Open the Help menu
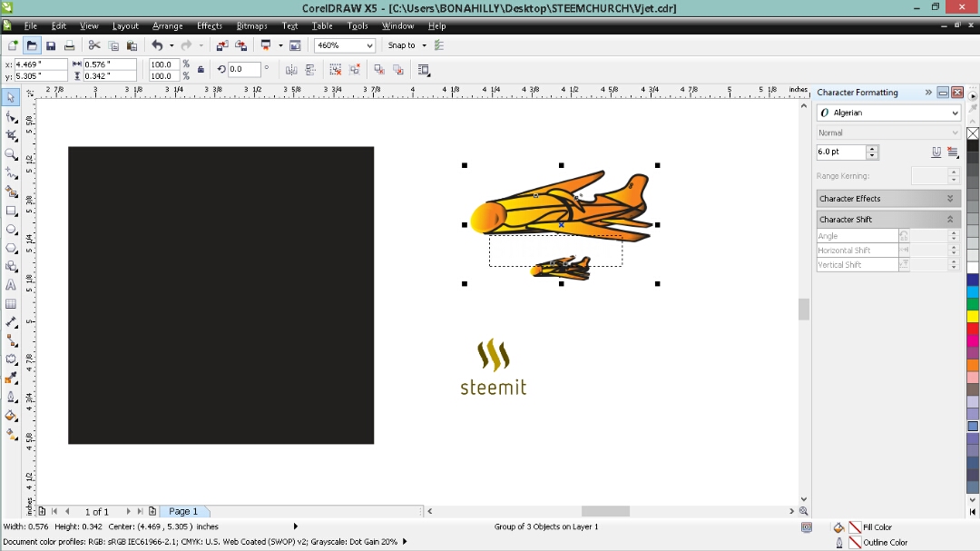 coord(436,26)
